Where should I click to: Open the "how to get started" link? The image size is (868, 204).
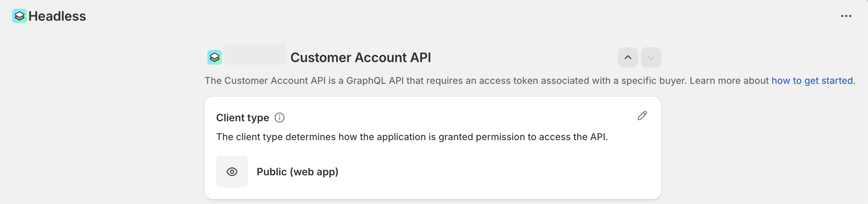812,81
